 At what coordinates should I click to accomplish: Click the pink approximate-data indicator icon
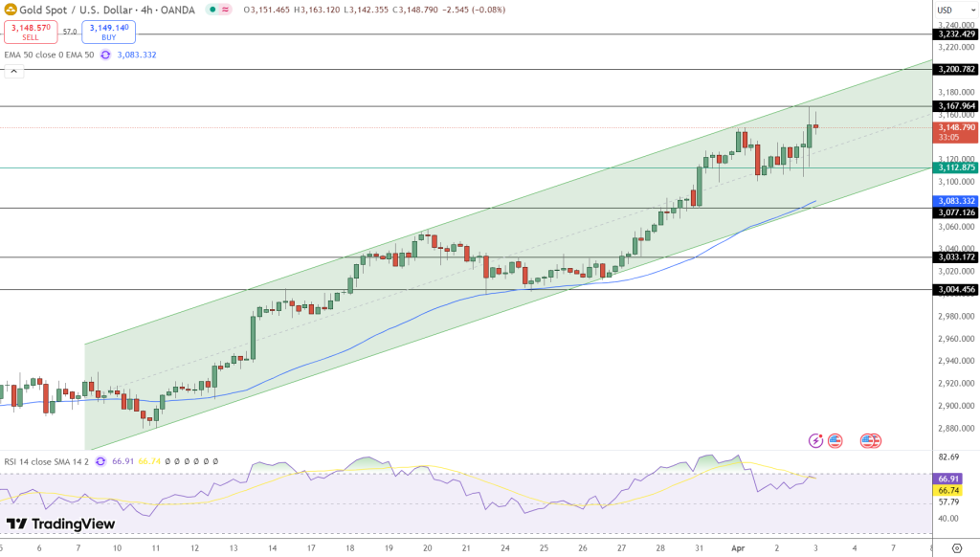pos(225,10)
